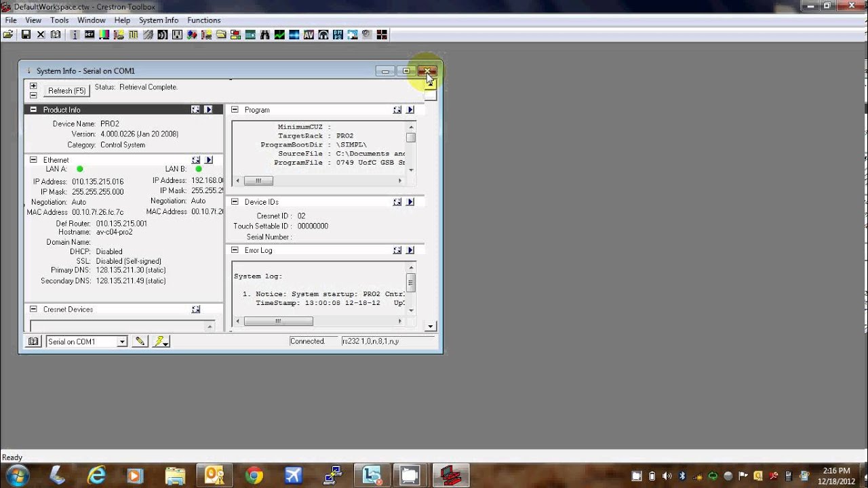Viewport: 868px width, 488px height.
Task: Click the red-black grid toolbar icon
Action: [x=382, y=35]
